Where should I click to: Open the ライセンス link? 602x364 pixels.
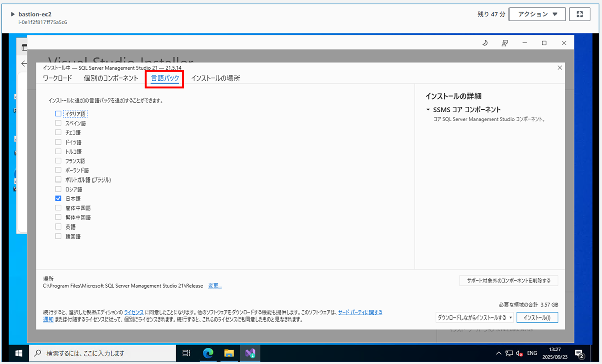point(133,312)
